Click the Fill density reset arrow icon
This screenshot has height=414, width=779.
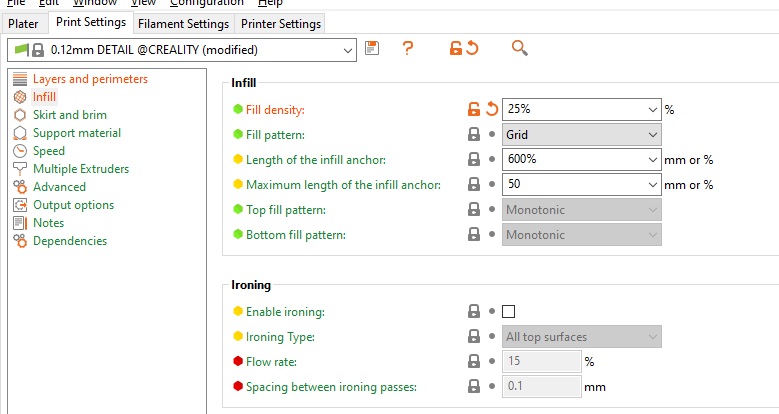pos(492,109)
